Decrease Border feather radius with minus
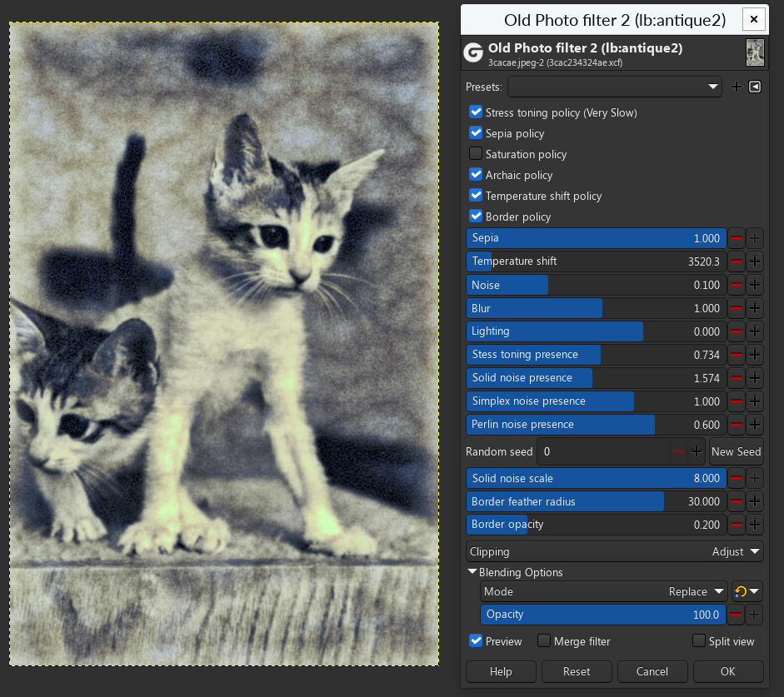The image size is (784, 697). point(737,501)
